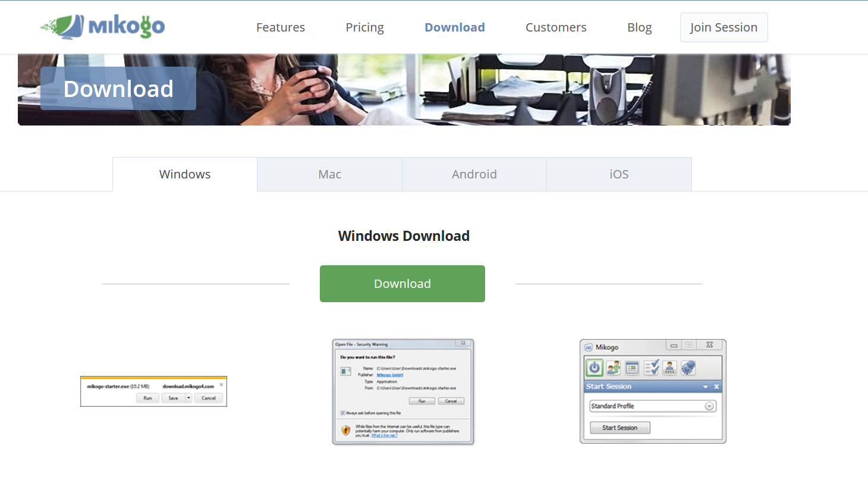
Task: Select the Download nav item
Action: [455, 27]
